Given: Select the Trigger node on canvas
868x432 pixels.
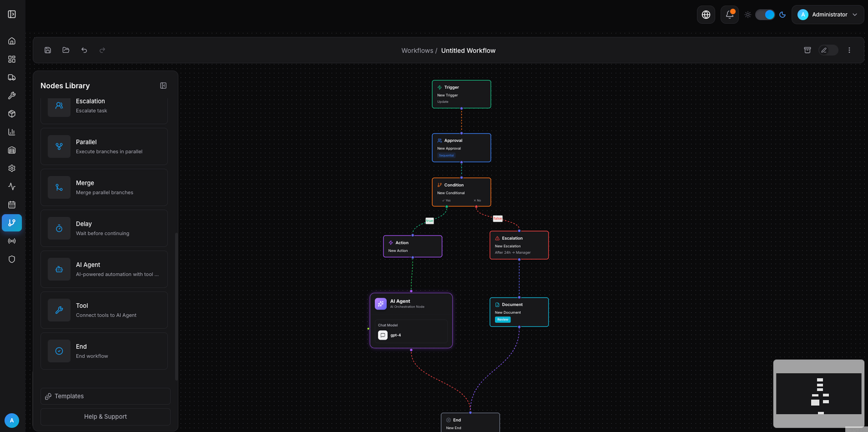Looking at the screenshot, I should pyautogui.click(x=462, y=94).
